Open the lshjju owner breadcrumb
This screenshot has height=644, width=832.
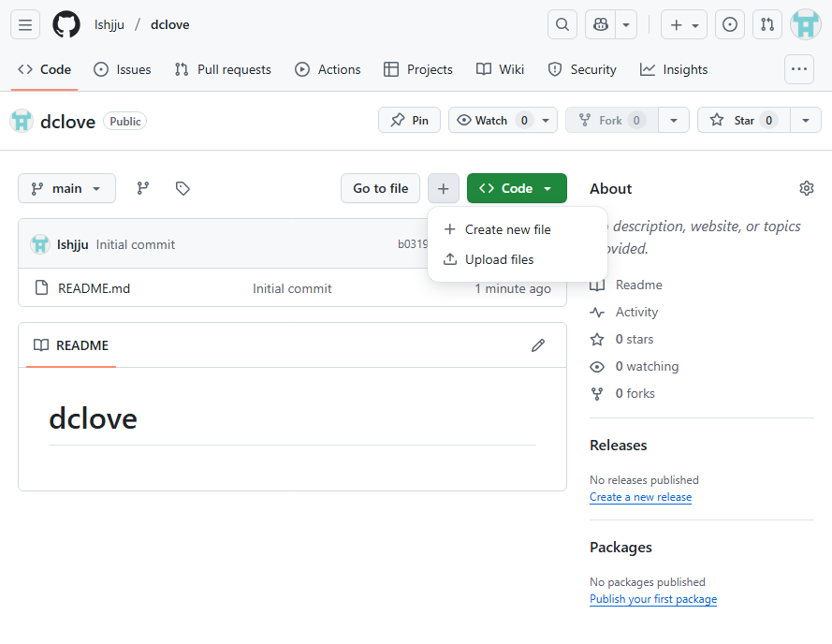point(109,24)
